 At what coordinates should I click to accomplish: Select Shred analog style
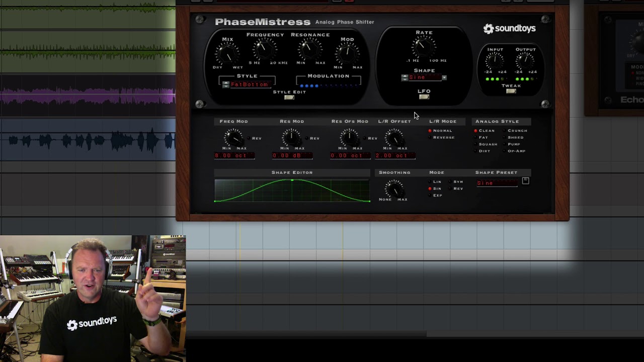[x=513, y=137]
